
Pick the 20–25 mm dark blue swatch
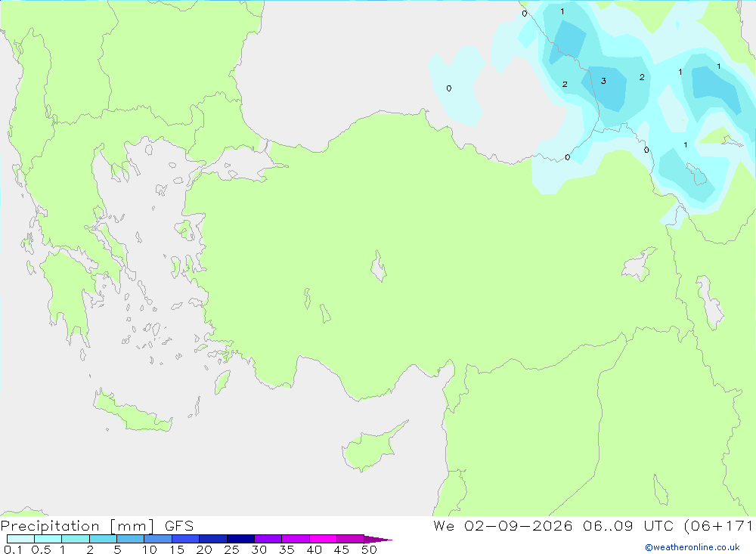[x=212, y=539]
